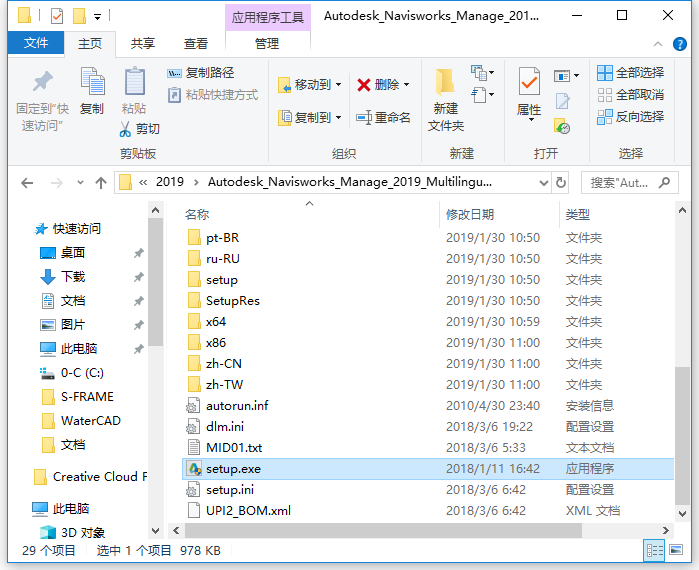
Task: Click the Properties quick access toolbar icon
Action: click(x=57, y=16)
